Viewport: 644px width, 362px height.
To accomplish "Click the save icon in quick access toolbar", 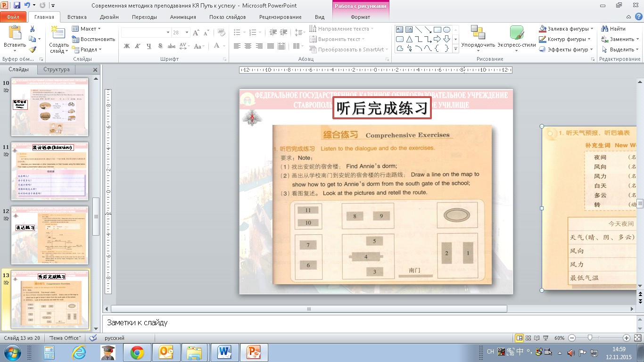I will coord(17,6).
